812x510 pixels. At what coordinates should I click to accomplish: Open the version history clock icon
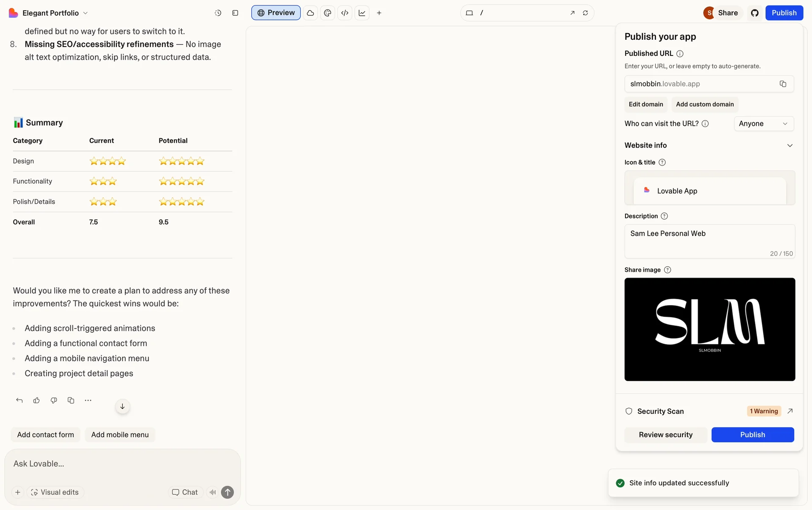pos(218,13)
